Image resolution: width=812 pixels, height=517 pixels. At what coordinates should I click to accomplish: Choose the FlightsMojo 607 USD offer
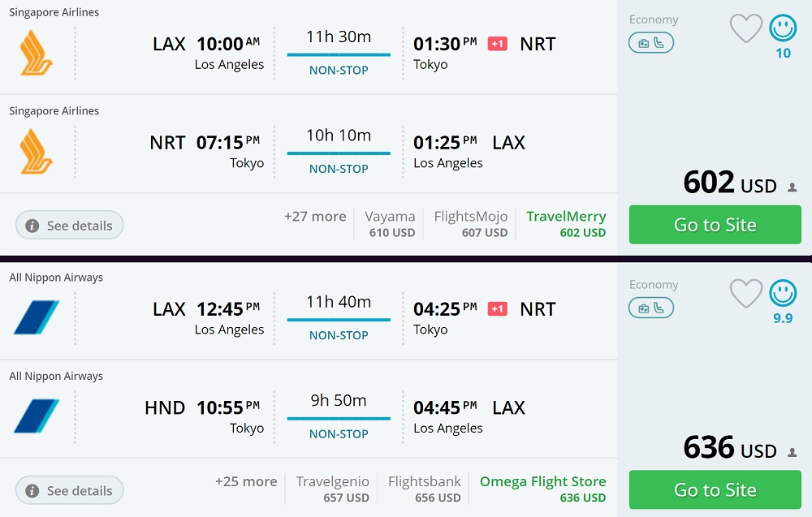470,224
